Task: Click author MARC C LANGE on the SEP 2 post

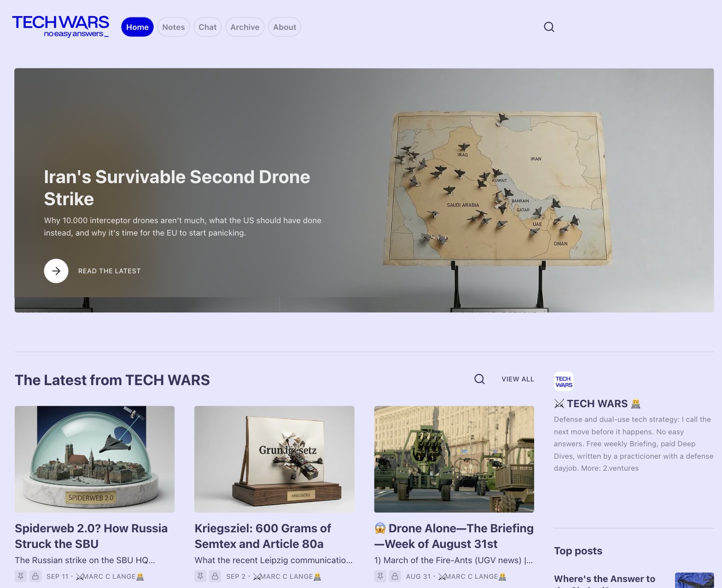Action: (x=287, y=576)
